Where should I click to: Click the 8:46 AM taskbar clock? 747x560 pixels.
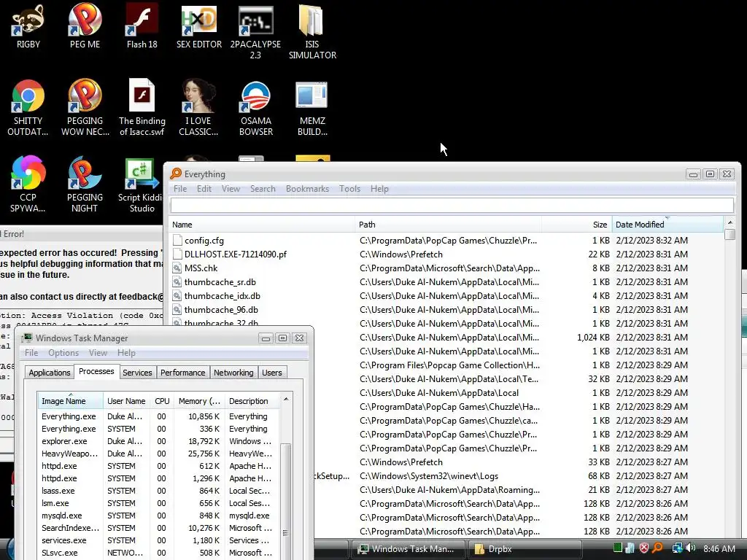[x=719, y=548]
